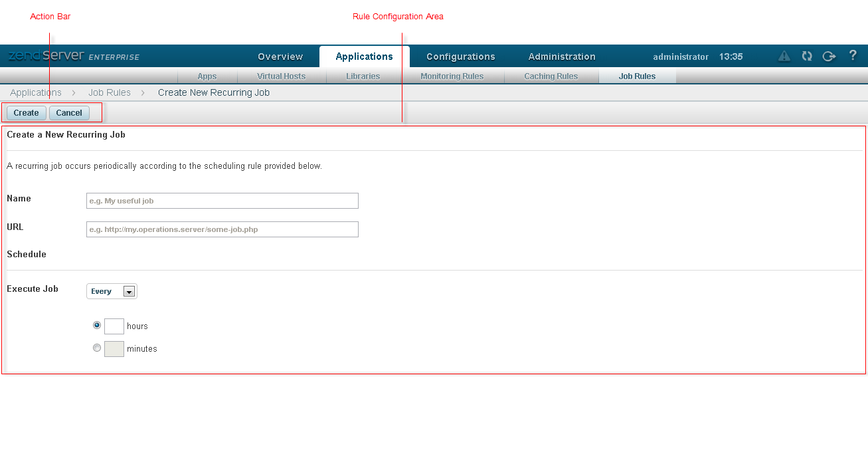The image size is (868, 468).
Task: Select the minutes radio button
Action: coord(97,348)
